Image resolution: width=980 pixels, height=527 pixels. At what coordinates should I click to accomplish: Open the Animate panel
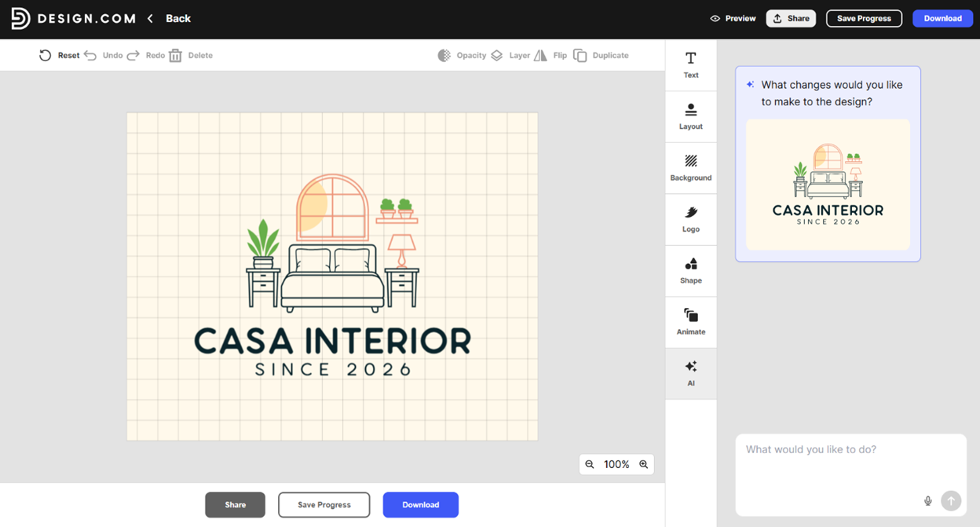pos(691,322)
